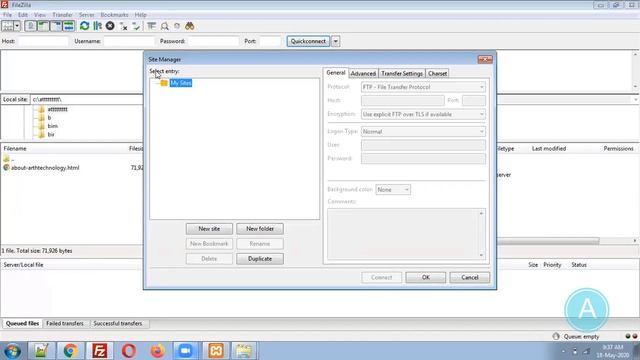The image size is (640, 360).
Task: Open the View menu
Action: 40,15
